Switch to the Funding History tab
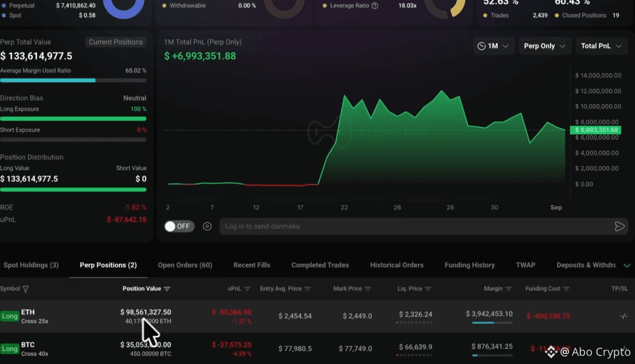The width and height of the screenshot is (635, 364). (470, 265)
